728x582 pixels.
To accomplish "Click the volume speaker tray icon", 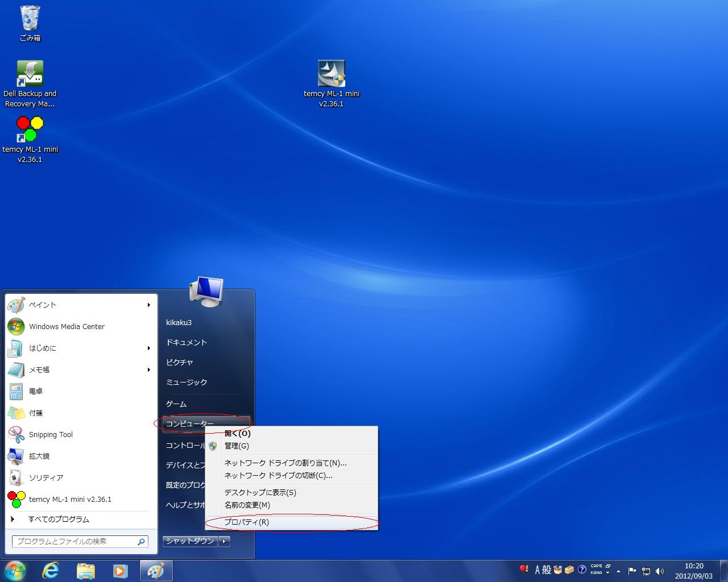I will tap(660, 571).
